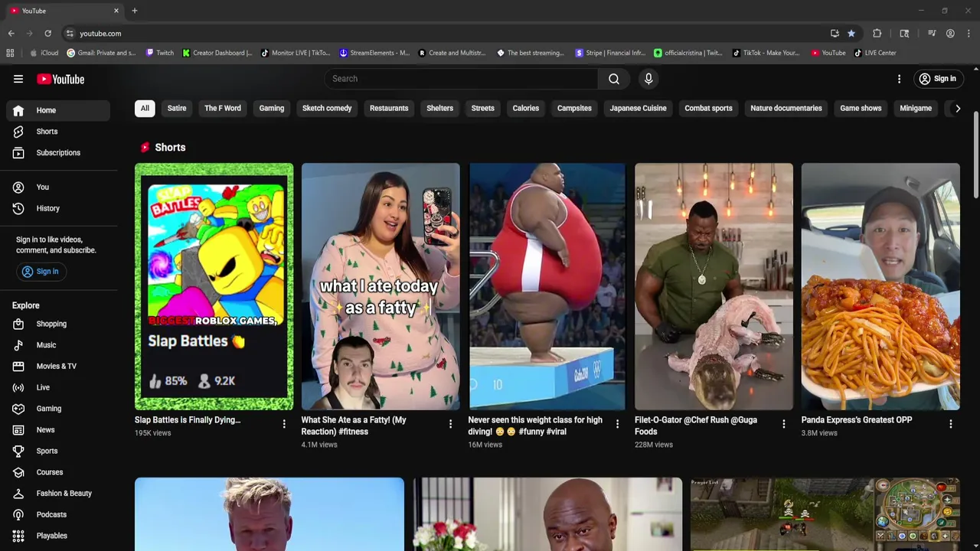Open the Twitch bookmark
The image size is (980, 551).
coord(159,53)
